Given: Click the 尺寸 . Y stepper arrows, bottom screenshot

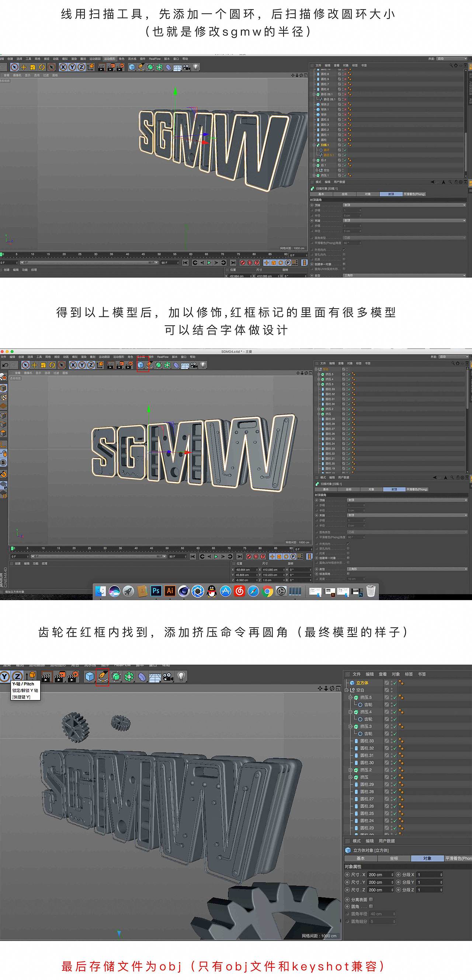Looking at the screenshot, I should (x=392, y=882).
